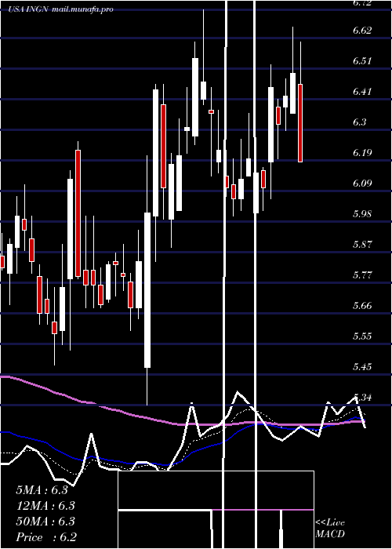Screen dimensions: 392x549
Task: Select the 6.3 price axis label
Action: tap(360, 122)
